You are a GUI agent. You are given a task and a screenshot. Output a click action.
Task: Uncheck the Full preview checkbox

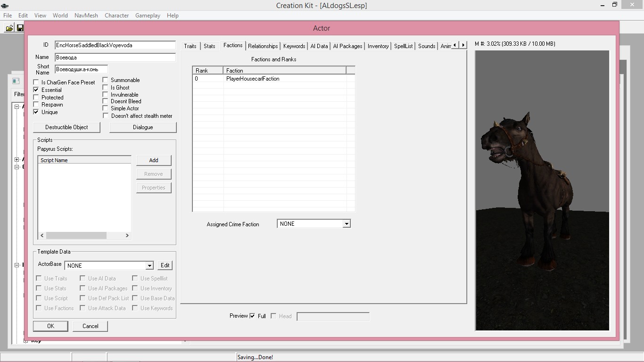252,316
